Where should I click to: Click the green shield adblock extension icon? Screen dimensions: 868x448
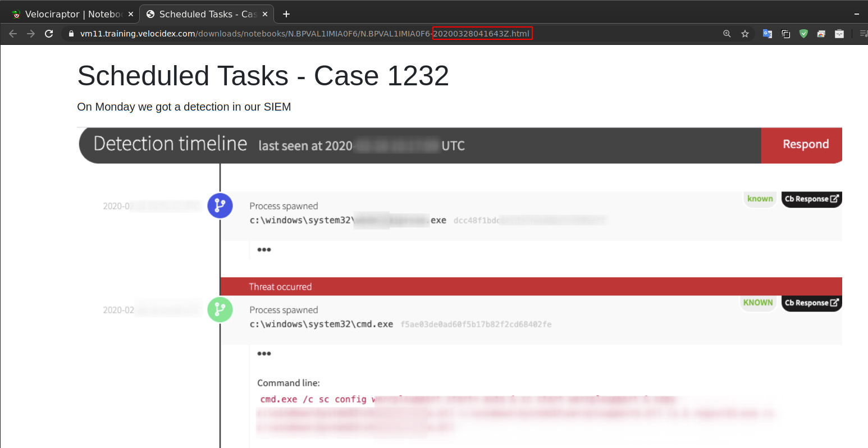803,34
